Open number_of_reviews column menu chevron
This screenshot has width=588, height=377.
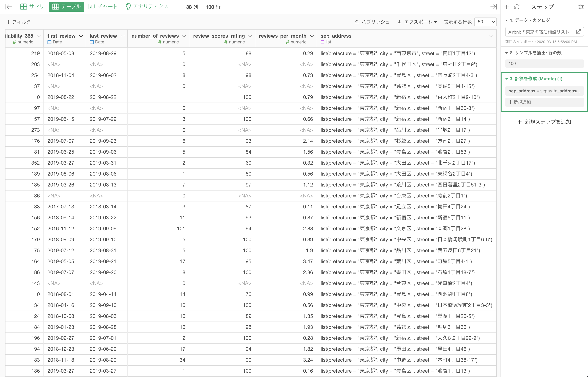(184, 36)
